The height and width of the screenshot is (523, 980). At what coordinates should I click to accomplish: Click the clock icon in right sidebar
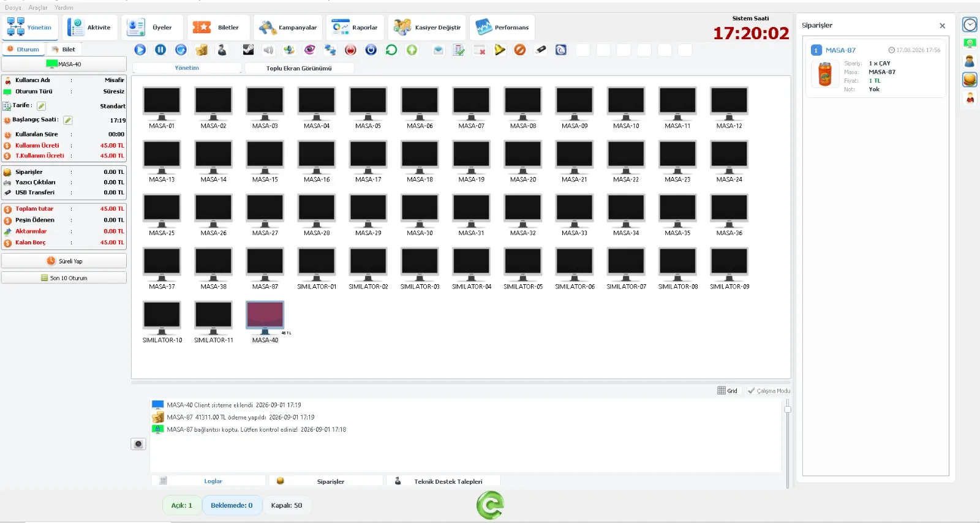coord(970,25)
